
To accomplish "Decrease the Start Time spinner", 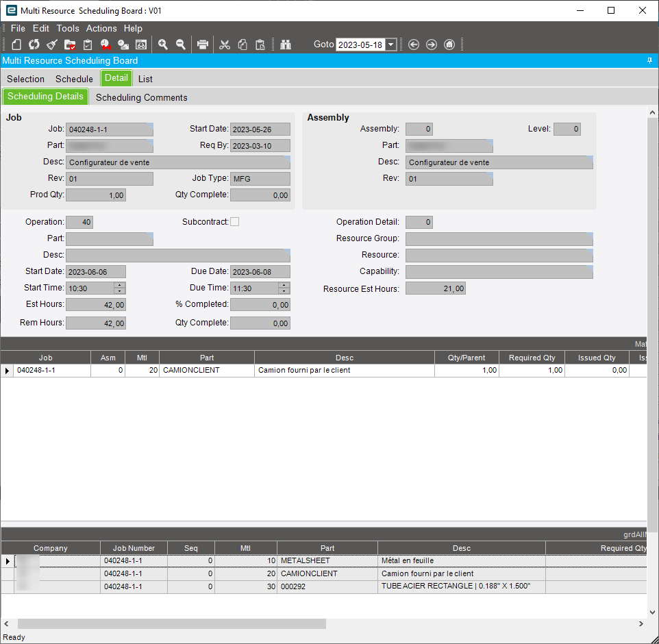I will [x=120, y=291].
